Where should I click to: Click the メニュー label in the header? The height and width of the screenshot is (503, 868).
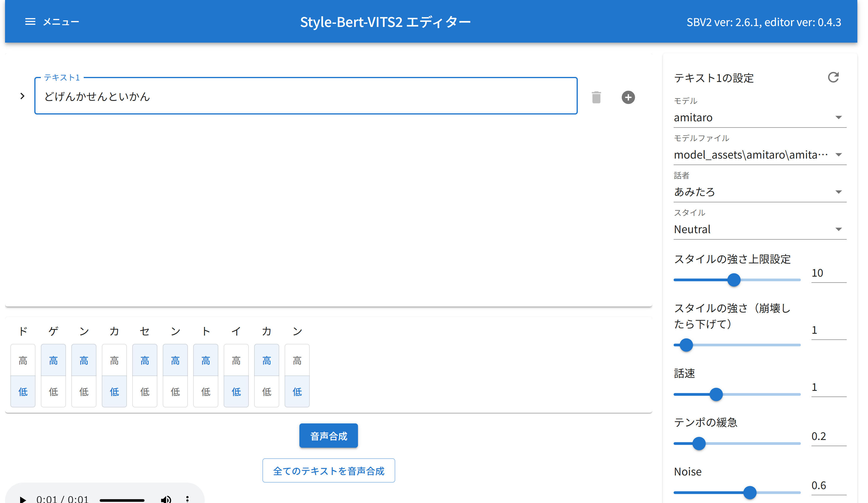[61, 21]
